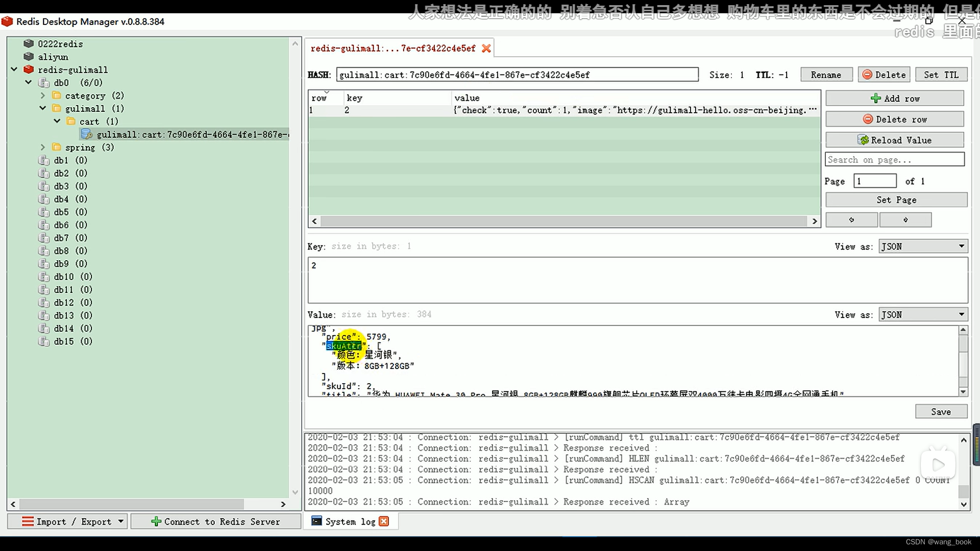Collapse the db0 database node
Image resolution: width=980 pixels, height=551 pixels.
coord(29,82)
